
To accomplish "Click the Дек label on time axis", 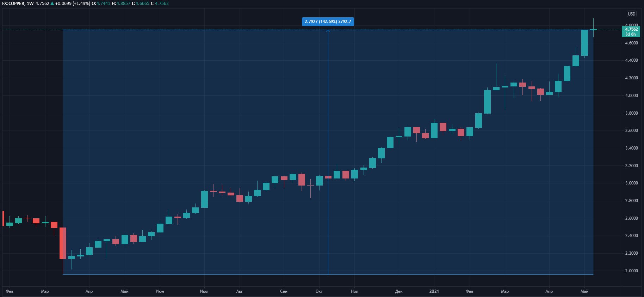I will [399, 291].
